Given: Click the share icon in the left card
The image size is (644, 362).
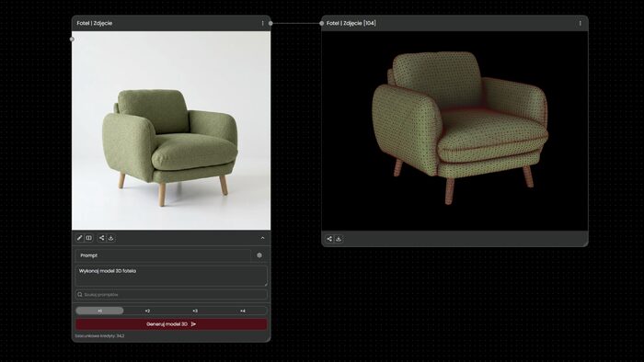Looking at the screenshot, I should pyautogui.click(x=101, y=238).
